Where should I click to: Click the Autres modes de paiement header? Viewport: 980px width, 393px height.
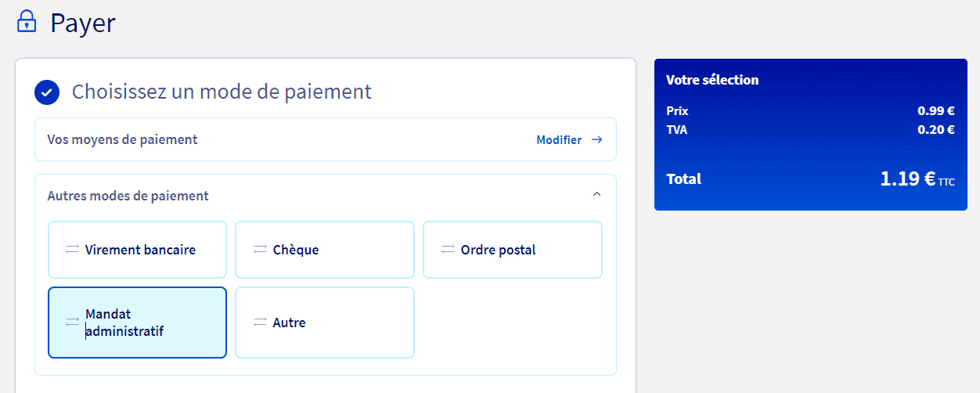[x=128, y=196]
